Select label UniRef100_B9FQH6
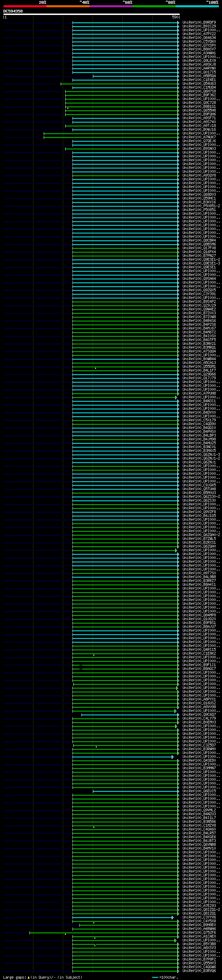Image resolution: width=222 pixels, height=980 pixels. [x=199, y=114]
